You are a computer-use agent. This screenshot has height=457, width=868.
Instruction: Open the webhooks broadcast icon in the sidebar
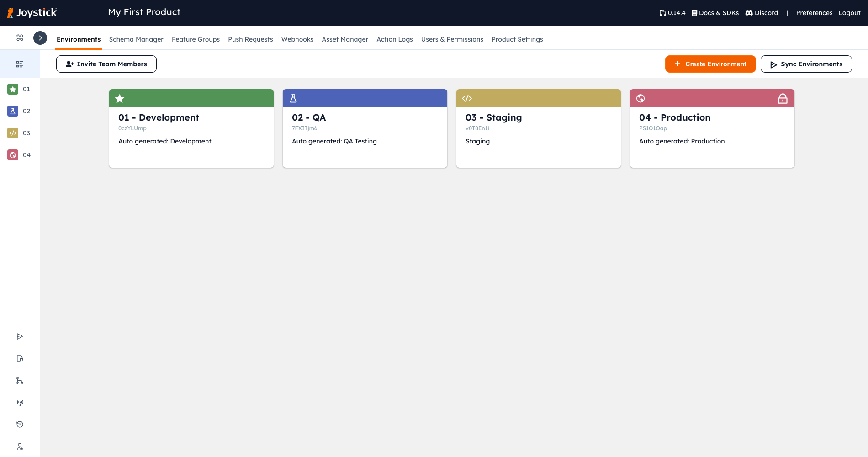pos(20,403)
